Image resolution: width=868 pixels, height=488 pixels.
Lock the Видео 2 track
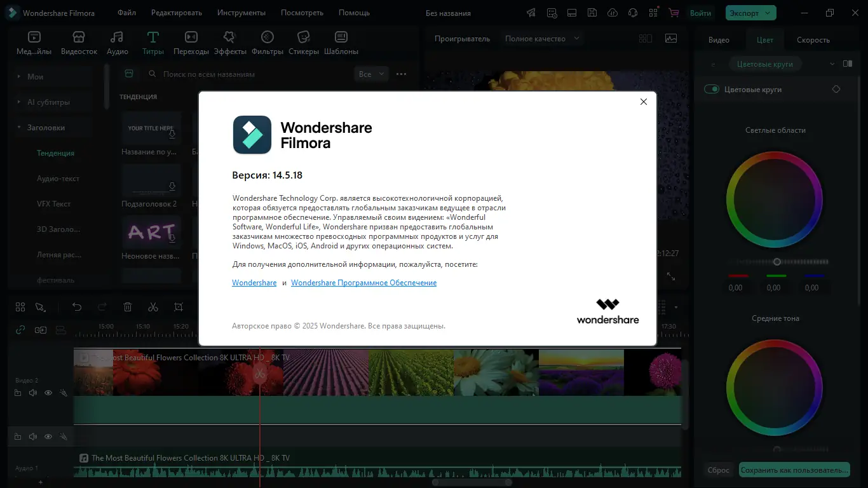pos(18,393)
